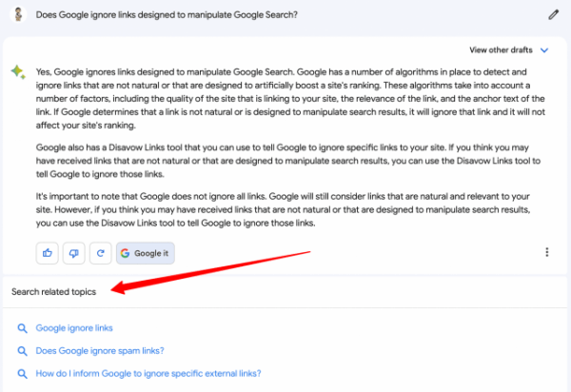Click the thumbs down bad response icon
This screenshot has width=571, height=392.
click(73, 253)
